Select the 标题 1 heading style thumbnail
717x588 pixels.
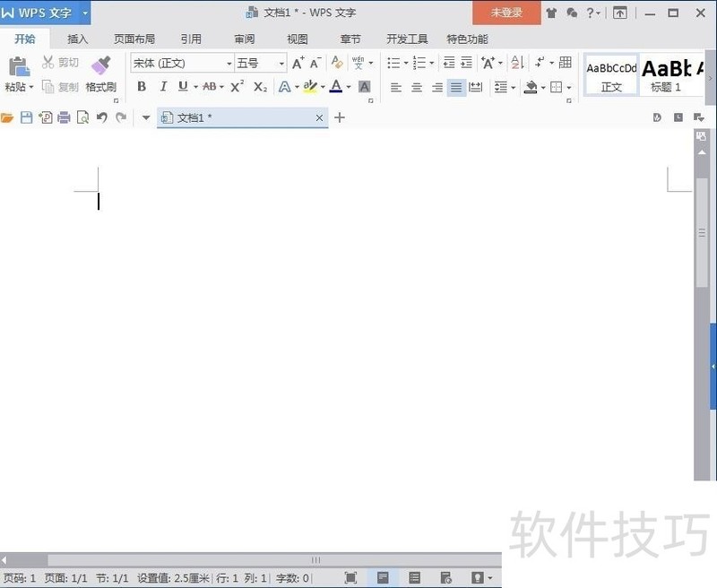pyautogui.click(x=667, y=73)
